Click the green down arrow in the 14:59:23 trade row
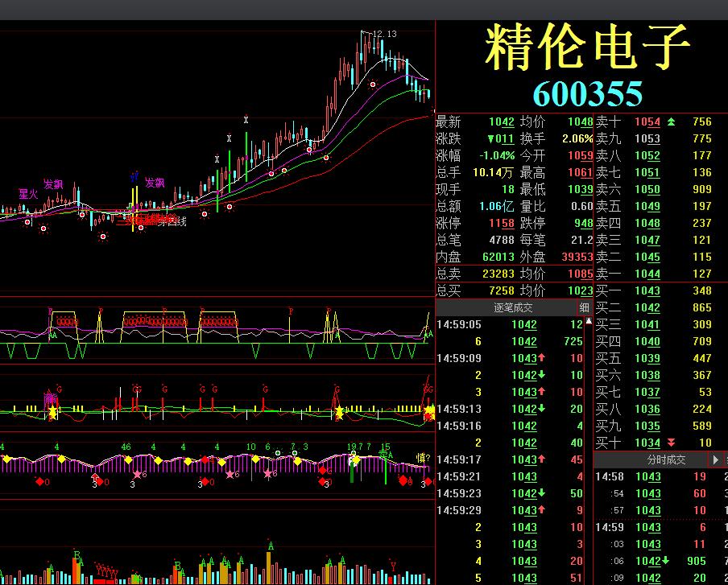728x585 pixels. point(541,493)
